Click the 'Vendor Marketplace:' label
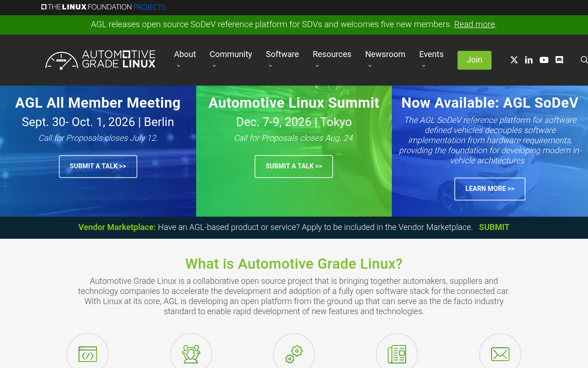This screenshot has width=588, height=368. click(117, 227)
